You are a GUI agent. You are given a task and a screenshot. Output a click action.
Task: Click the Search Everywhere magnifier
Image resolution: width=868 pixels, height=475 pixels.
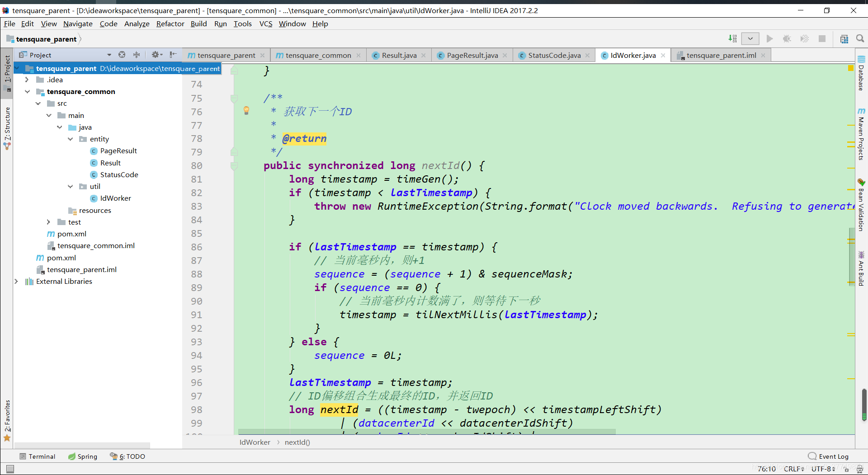(860, 39)
